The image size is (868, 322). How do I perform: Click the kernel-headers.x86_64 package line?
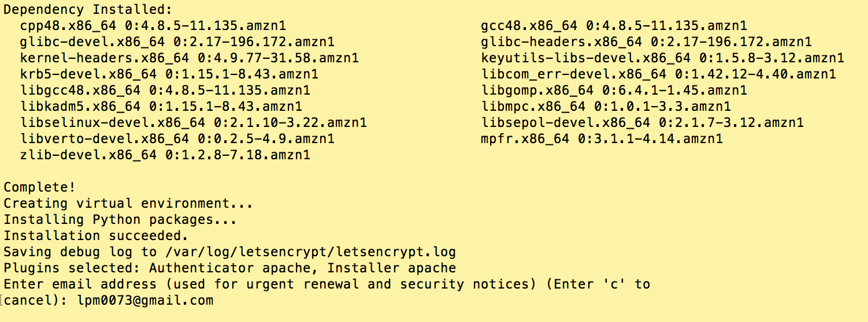click(x=190, y=58)
